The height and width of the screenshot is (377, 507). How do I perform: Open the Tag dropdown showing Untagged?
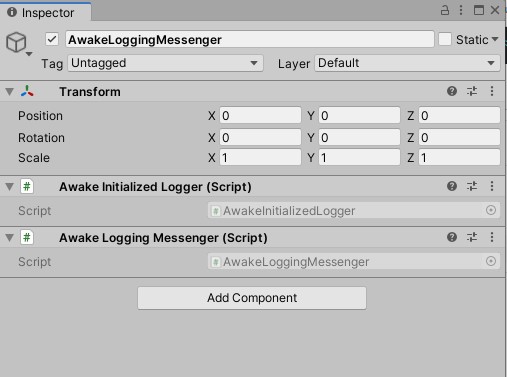(x=165, y=63)
